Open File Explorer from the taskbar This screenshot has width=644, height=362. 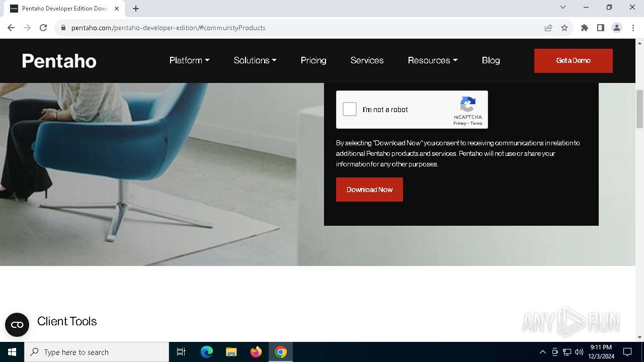coord(231,352)
